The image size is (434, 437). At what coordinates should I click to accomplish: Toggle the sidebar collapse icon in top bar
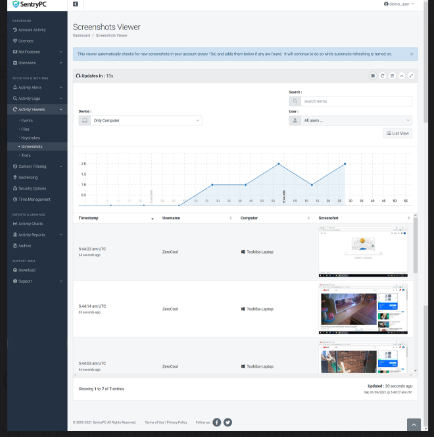(75, 4)
